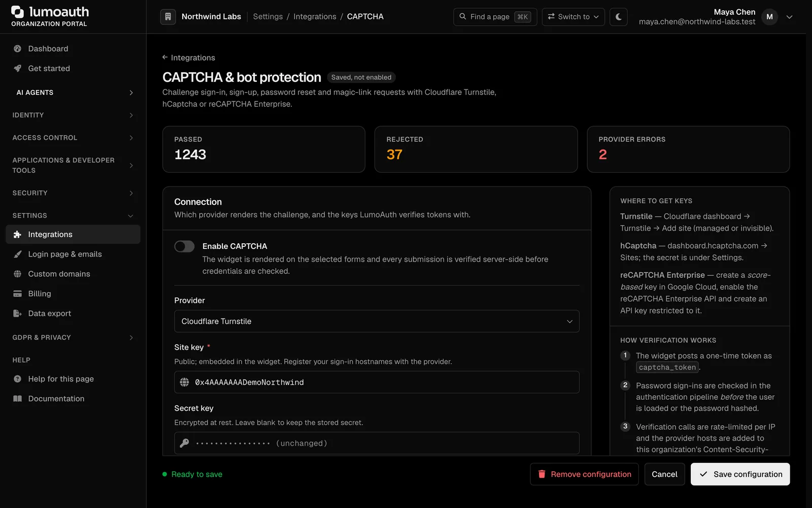Click the Maya Chen avatar M
The height and width of the screenshot is (508, 812).
[x=769, y=17]
